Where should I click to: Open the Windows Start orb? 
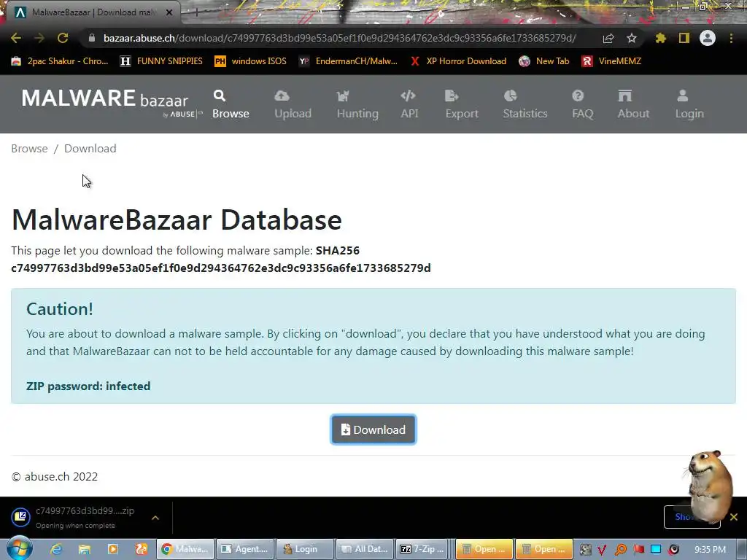[x=19, y=548]
